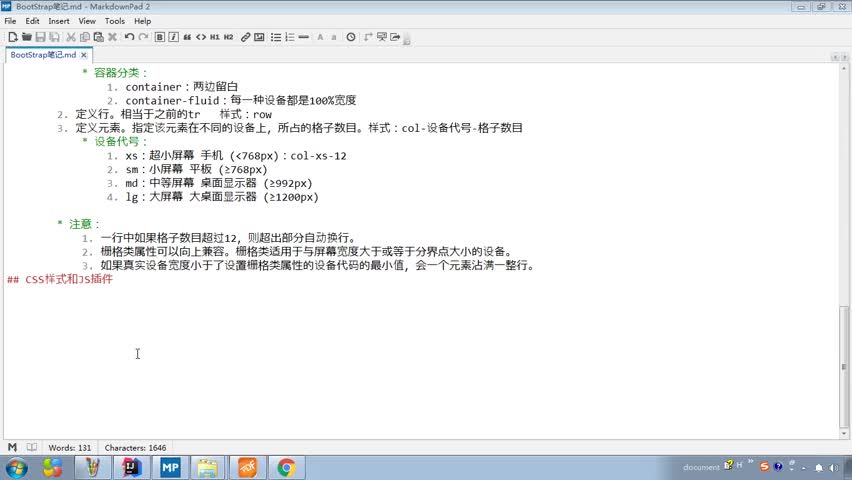Convert text to lowercase with the small a icon
Screen dimensions: 852x480
pos(334,37)
